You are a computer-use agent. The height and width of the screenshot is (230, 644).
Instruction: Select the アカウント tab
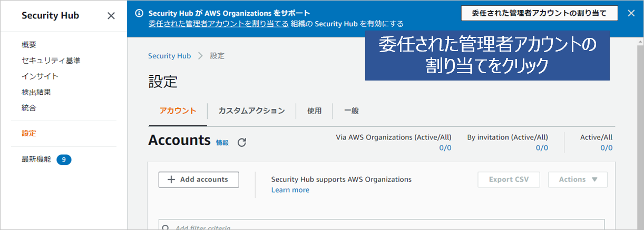[x=178, y=111]
